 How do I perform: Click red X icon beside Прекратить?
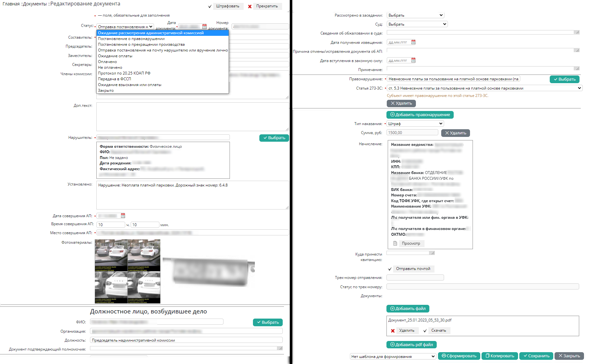pyautogui.click(x=250, y=6)
